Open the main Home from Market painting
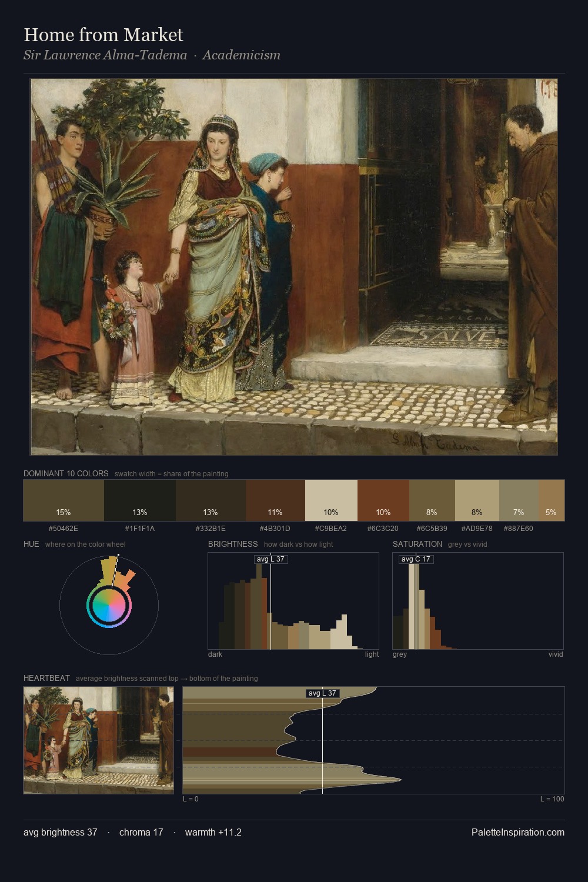The height and width of the screenshot is (882, 588). point(294,267)
